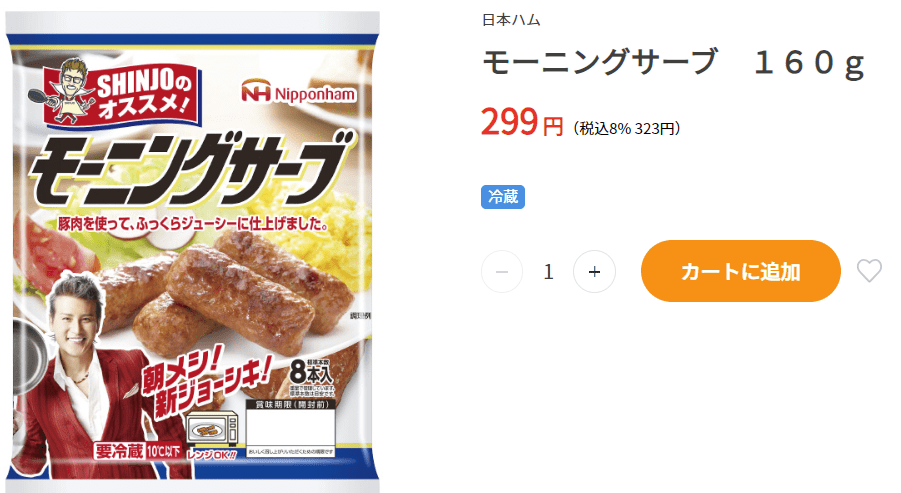
Task: Click the blue 冷蔵 badge
Action: pyautogui.click(x=503, y=197)
